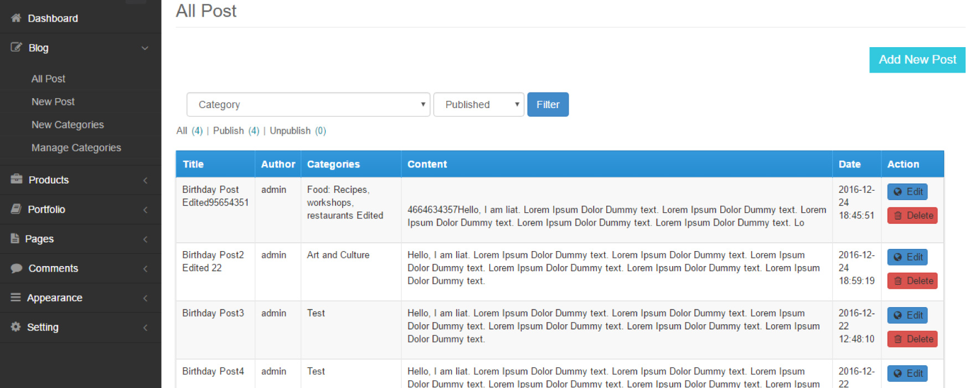Image resolution: width=980 pixels, height=388 pixels.
Task: Expand the Portfolio submenu arrow
Action: pos(145,210)
